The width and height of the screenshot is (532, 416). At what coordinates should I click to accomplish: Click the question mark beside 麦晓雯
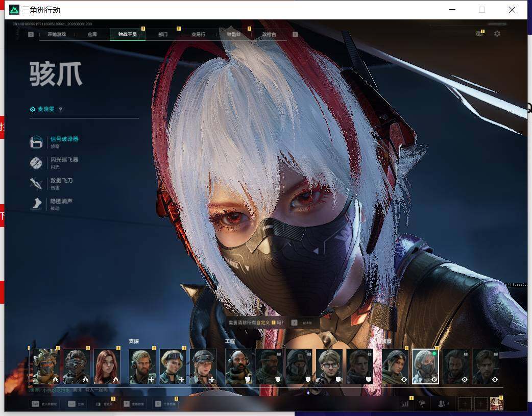point(60,109)
